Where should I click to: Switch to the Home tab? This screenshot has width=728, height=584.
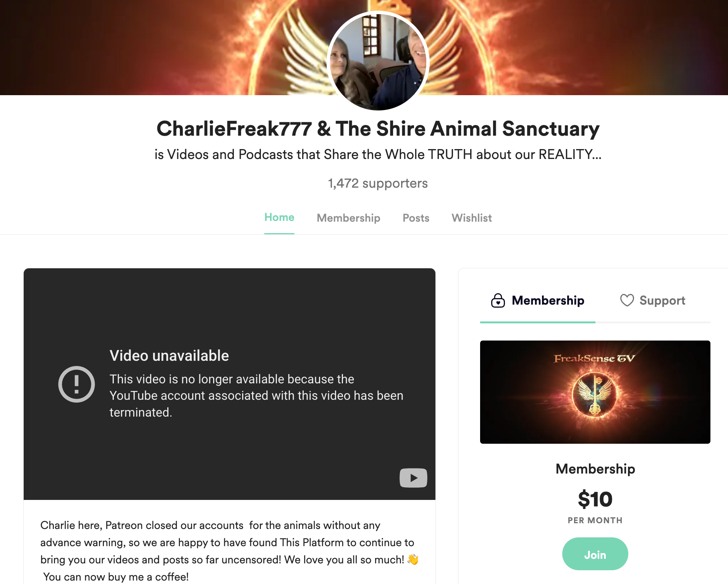tap(279, 217)
